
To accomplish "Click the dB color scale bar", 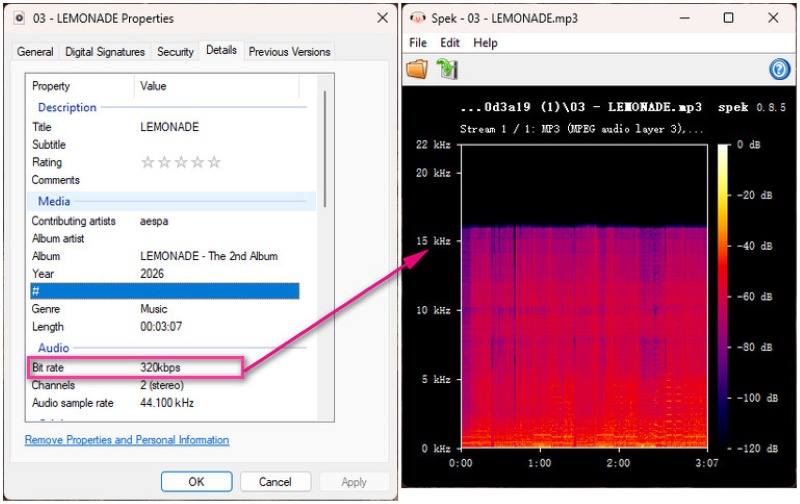I will (x=723, y=296).
